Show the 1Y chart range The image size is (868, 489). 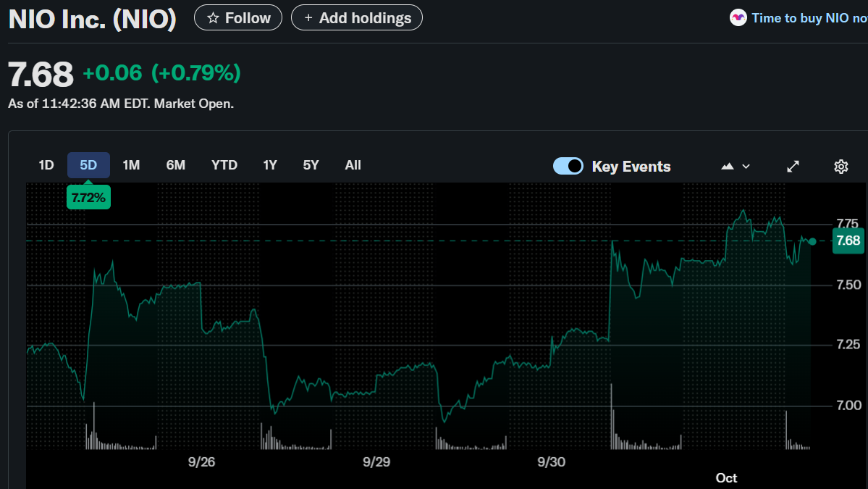coord(270,165)
